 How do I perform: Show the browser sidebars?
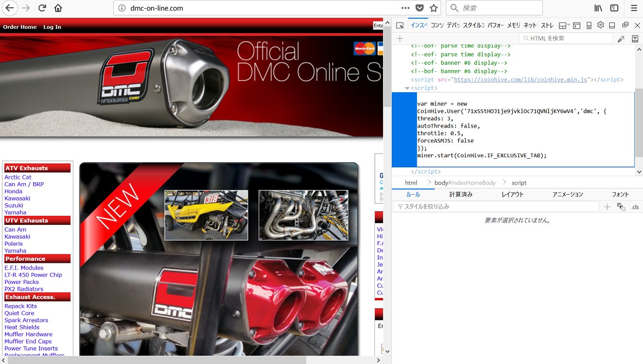(614, 8)
